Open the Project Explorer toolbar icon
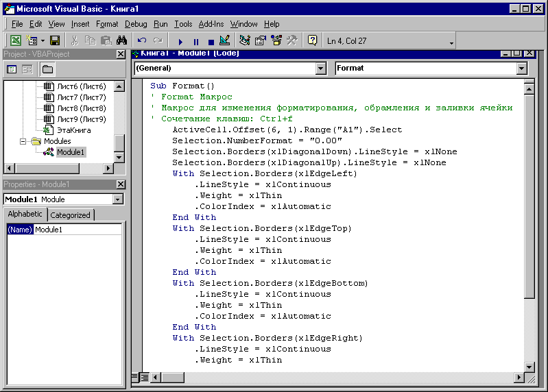This screenshot has height=392, width=548. 245,41
